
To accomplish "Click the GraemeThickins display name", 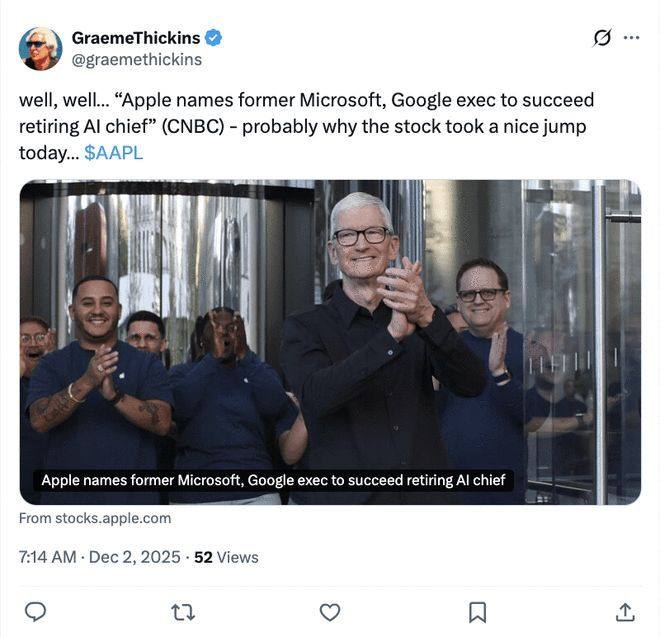I will [134, 38].
